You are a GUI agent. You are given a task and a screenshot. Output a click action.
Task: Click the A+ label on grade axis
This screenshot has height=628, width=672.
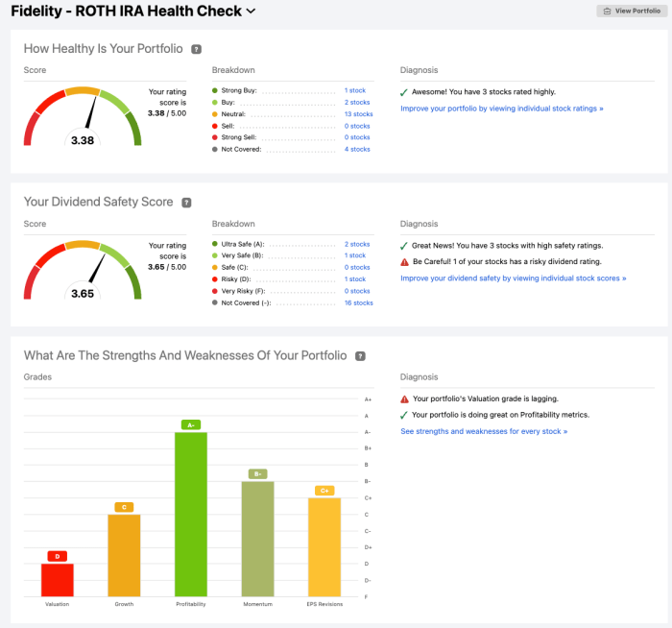point(368,399)
